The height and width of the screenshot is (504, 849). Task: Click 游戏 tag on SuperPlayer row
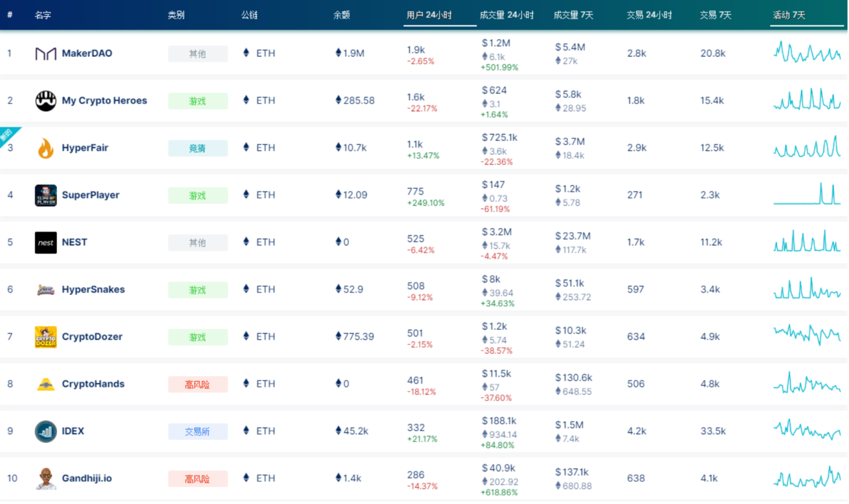(x=198, y=195)
